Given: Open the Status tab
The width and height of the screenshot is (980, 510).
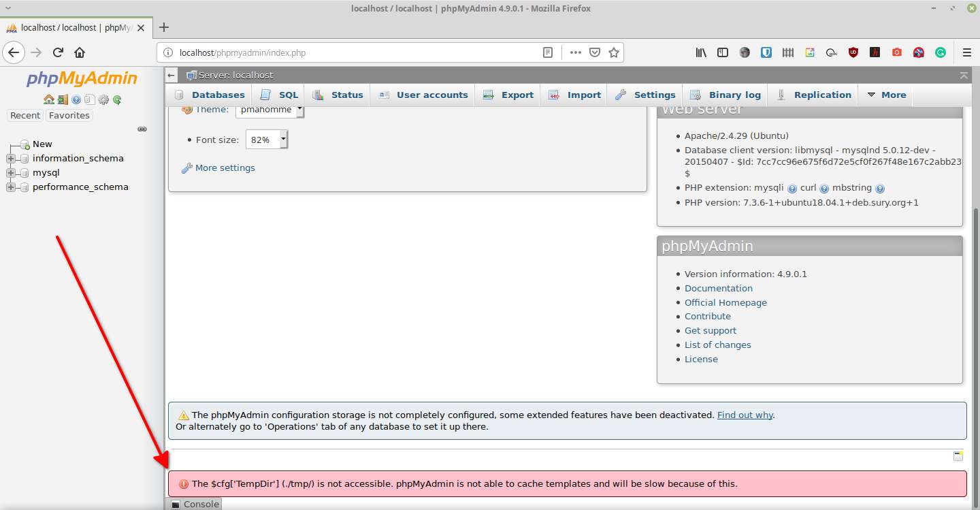Looking at the screenshot, I should tap(338, 95).
